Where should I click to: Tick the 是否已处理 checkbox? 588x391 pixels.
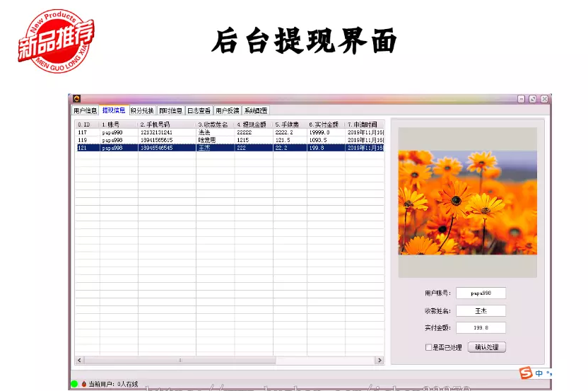(x=428, y=347)
